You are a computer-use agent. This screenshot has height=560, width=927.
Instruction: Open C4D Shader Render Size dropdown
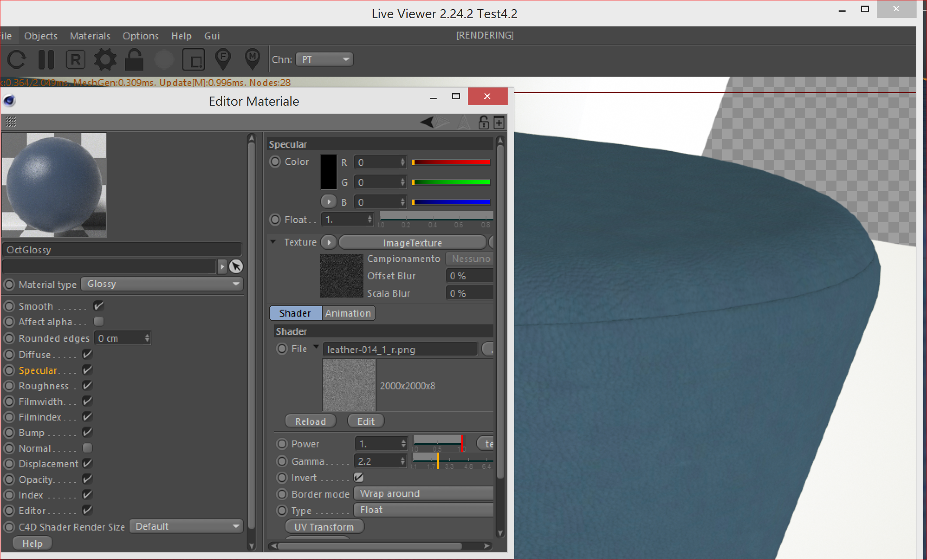[186, 527]
